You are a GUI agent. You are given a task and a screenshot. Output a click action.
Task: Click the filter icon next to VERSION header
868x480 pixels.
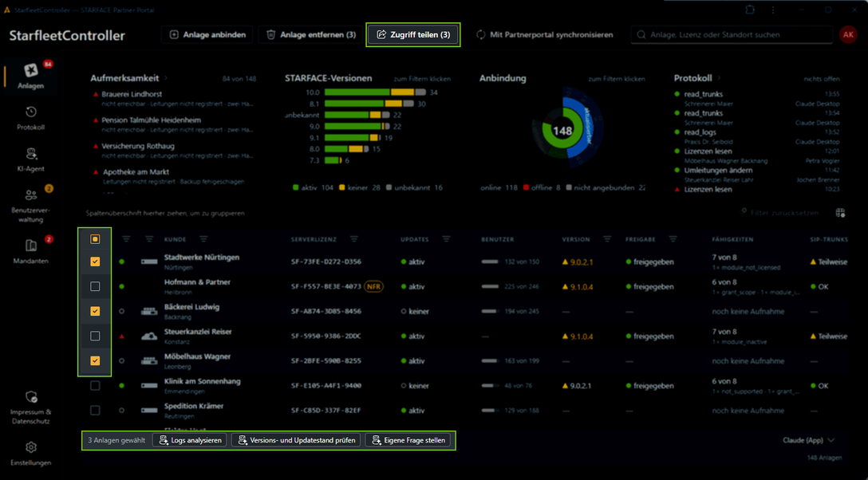[607, 239]
